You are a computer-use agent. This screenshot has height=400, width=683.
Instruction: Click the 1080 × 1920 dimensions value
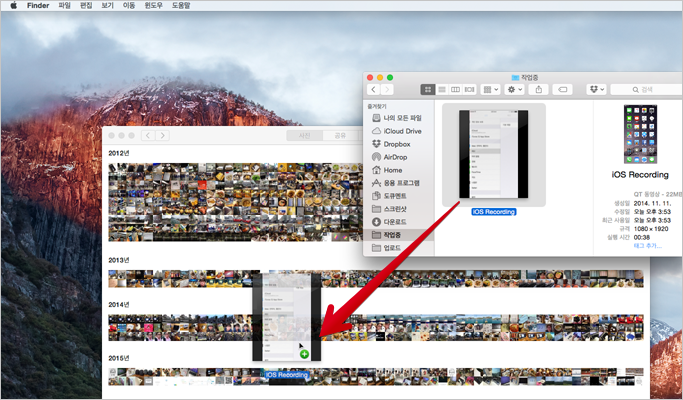(651, 229)
